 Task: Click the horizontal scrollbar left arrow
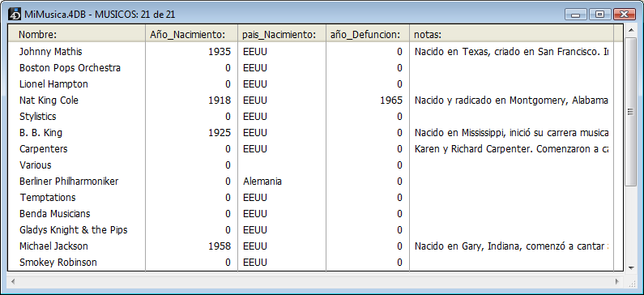coord(13,282)
